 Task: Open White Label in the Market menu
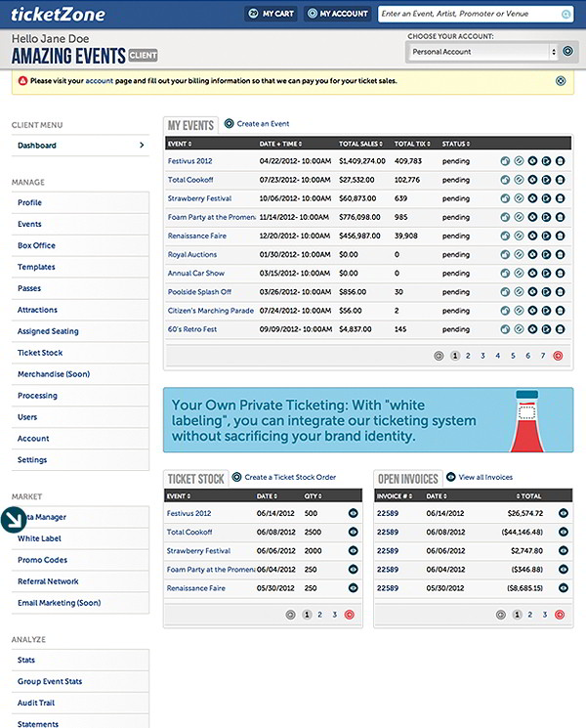point(80,538)
